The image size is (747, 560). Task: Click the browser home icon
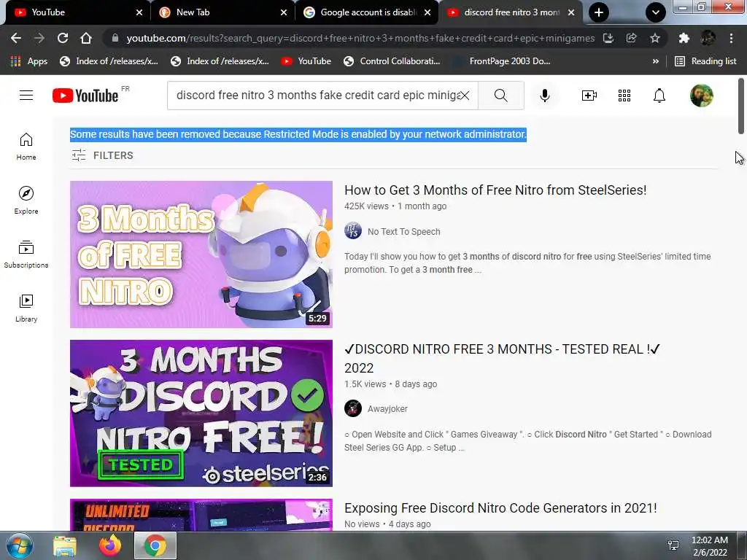pos(86,38)
